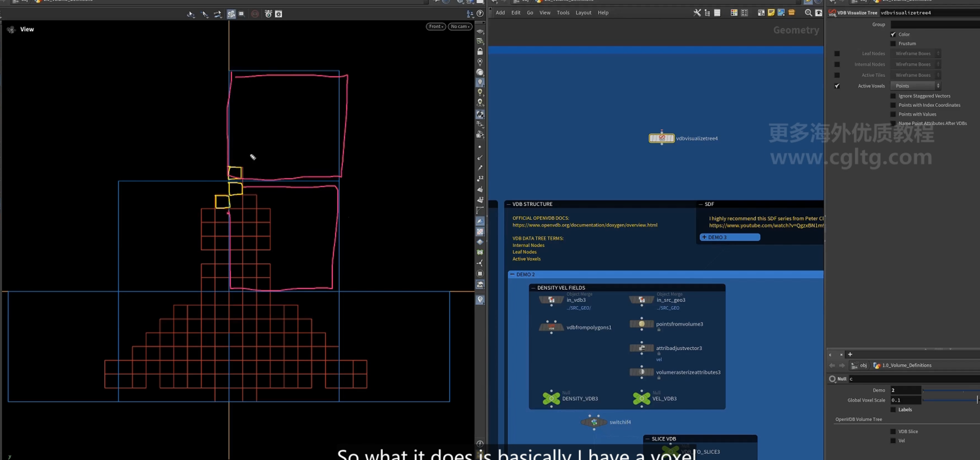
Task: Toggle the display points dot icon
Action: pyautogui.click(x=480, y=147)
